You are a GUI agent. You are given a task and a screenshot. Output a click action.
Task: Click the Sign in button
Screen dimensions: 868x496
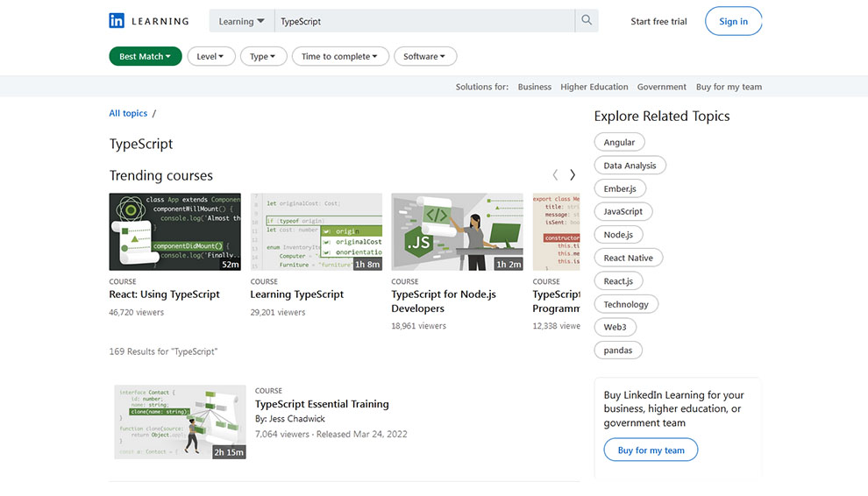tap(733, 21)
